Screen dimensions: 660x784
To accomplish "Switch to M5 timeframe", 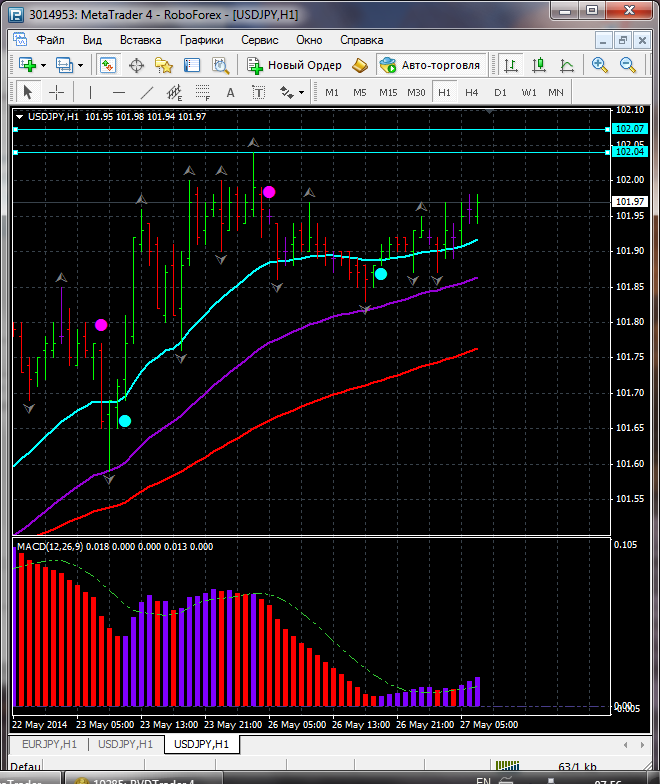I will click(360, 92).
